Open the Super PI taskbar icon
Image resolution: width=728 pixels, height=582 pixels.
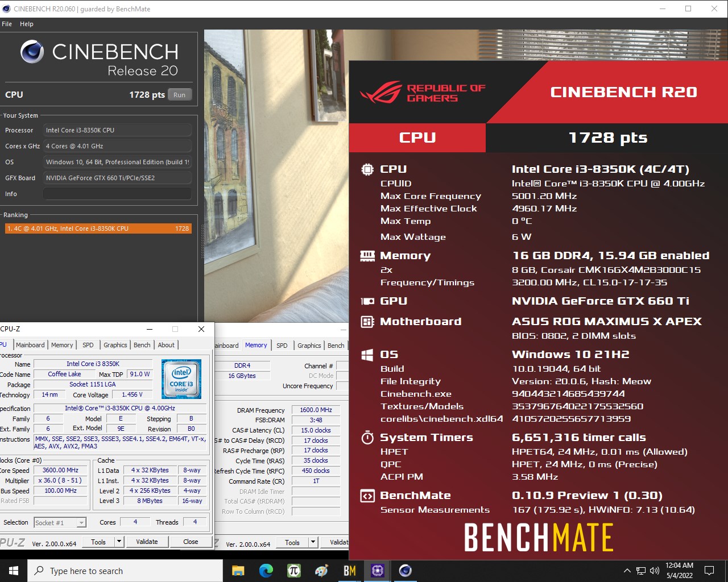294,571
